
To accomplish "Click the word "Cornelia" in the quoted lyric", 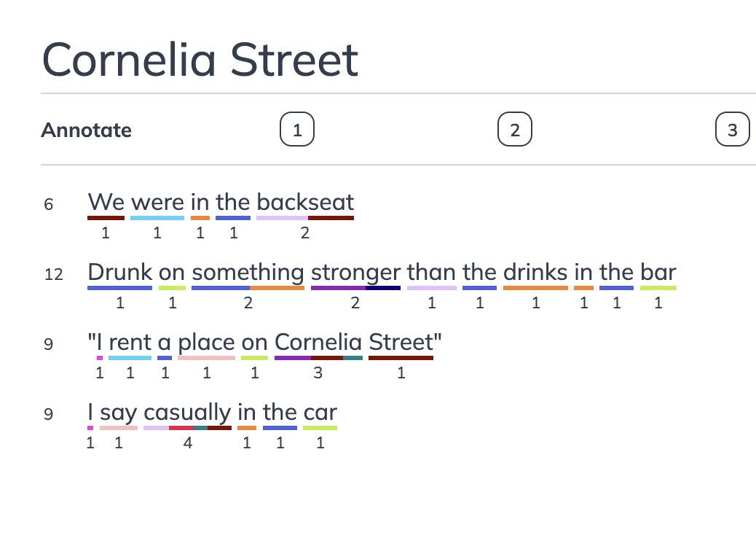I will tap(318, 342).
